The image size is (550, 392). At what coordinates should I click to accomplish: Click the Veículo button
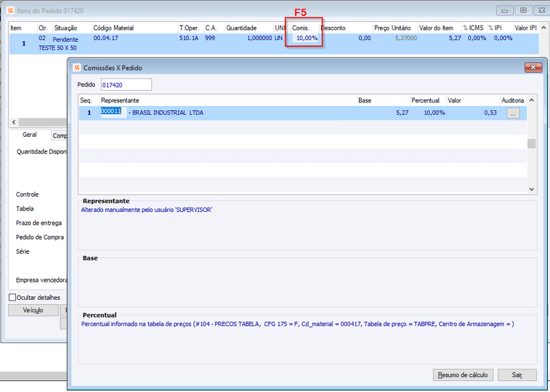tap(33, 310)
